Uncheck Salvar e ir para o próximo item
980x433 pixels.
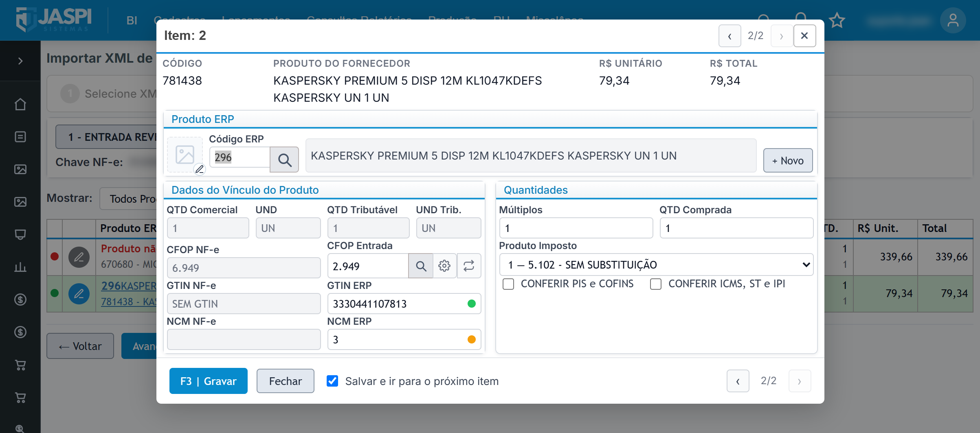coord(332,381)
